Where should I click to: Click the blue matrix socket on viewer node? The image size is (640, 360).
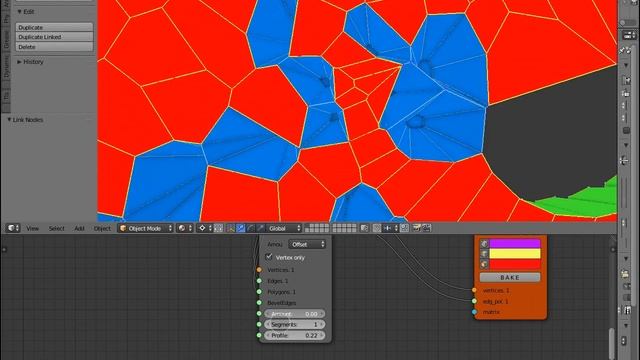(x=474, y=312)
